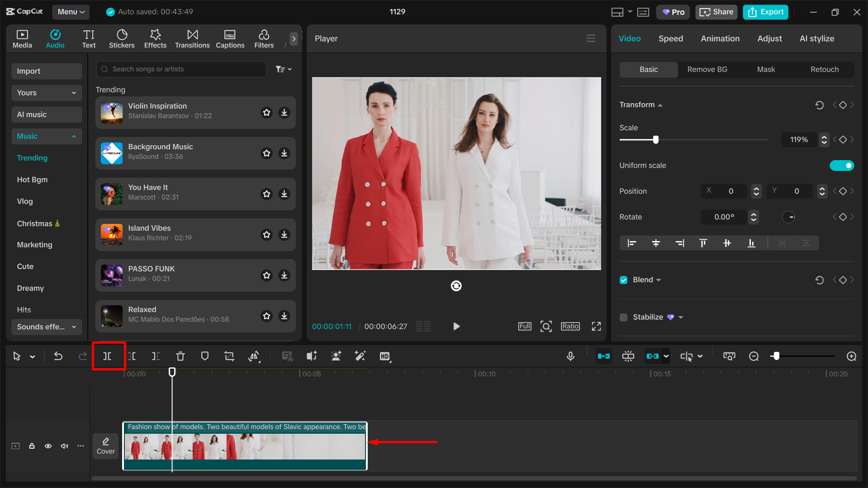Favorite the Island Vibes song
Screen dimensions: 868x488
(x=266, y=235)
